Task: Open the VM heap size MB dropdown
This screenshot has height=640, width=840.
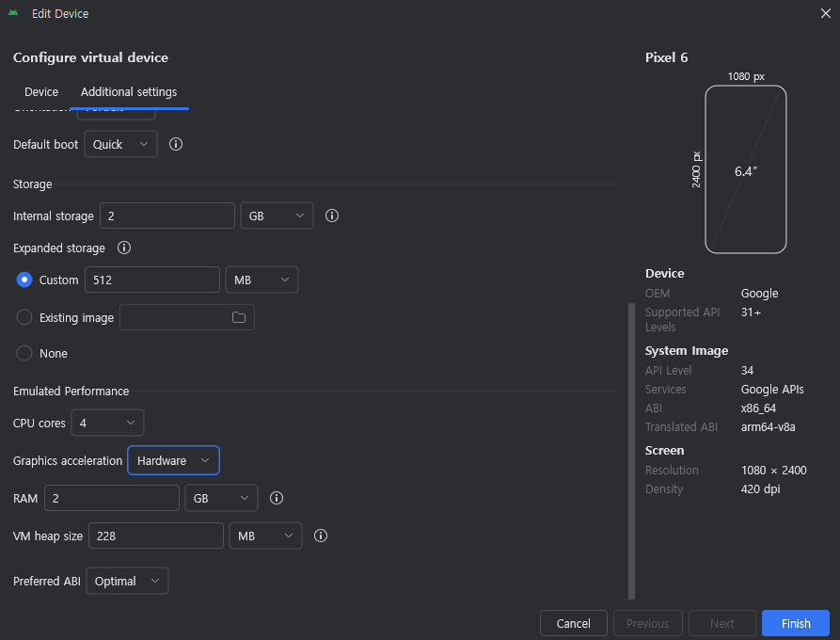Action: 265,536
